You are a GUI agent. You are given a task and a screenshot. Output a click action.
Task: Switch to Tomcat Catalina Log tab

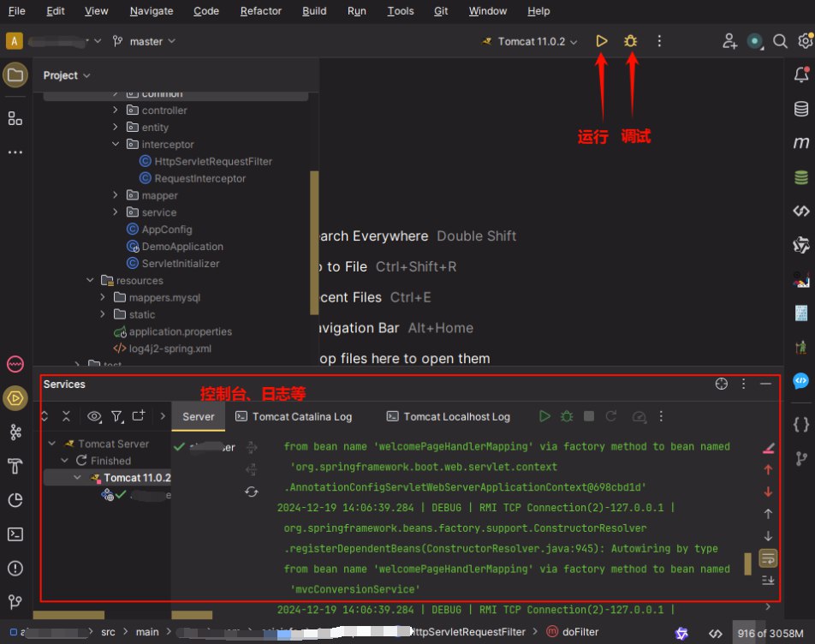pyautogui.click(x=301, y=417)
